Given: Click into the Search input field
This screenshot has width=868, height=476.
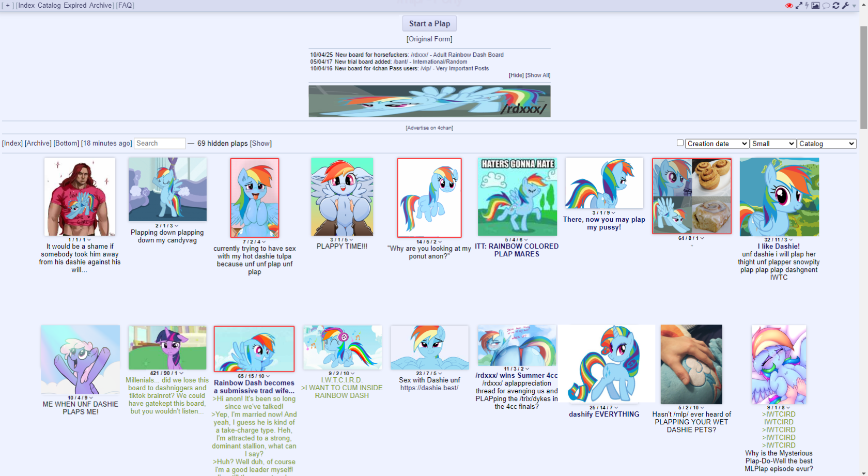Looking at the screenshot, I should tap(160, 143).
